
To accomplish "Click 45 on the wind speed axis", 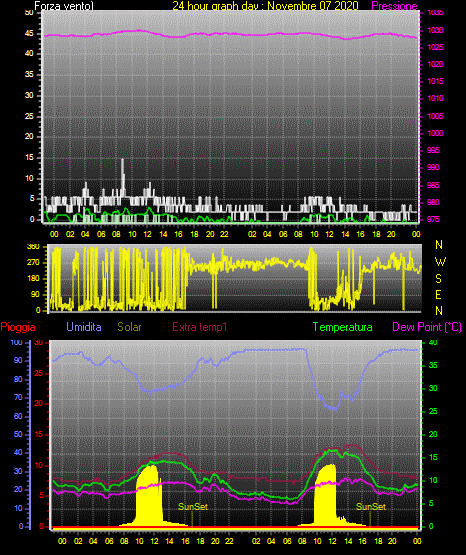I will point(29,33).
